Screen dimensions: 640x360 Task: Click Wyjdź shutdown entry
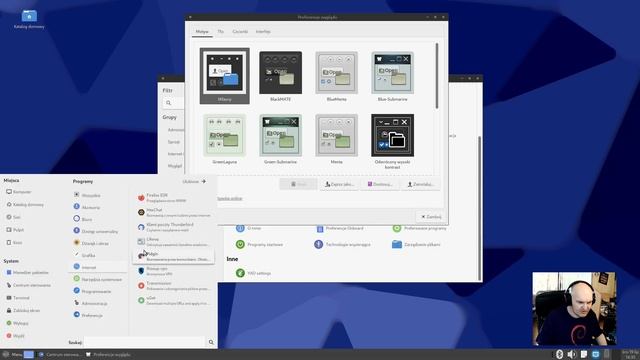(x=16, y=336)
